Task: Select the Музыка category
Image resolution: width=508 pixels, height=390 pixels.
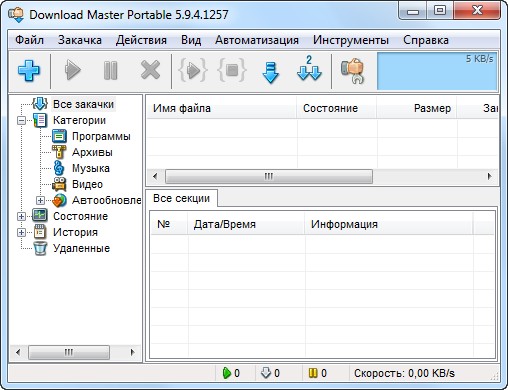Action: [91, 168]
